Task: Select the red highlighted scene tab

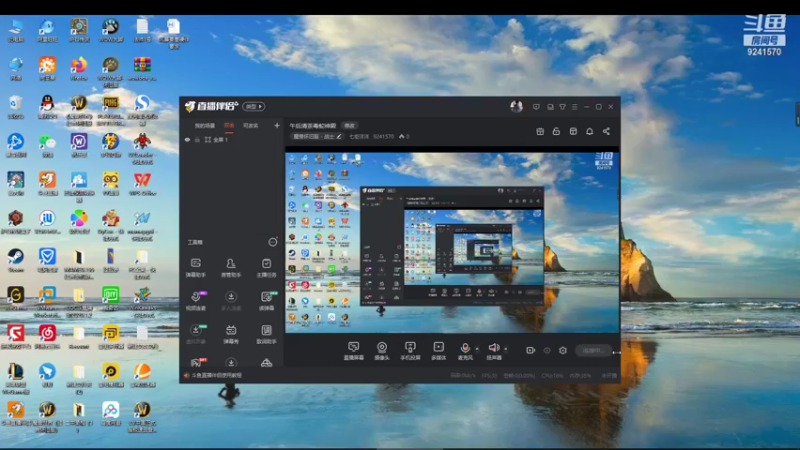Action: tap(229, 126)
